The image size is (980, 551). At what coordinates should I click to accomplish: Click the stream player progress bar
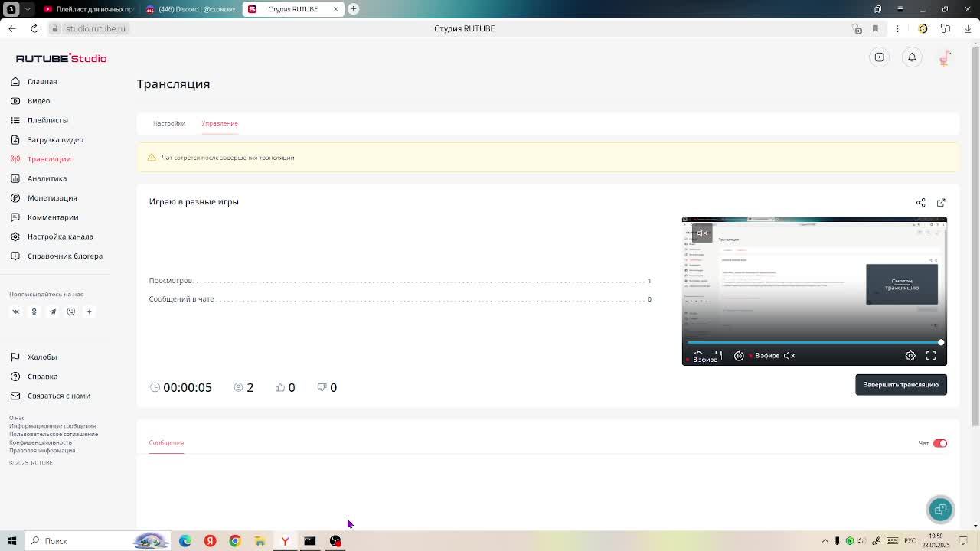click(x=815, y=343)
